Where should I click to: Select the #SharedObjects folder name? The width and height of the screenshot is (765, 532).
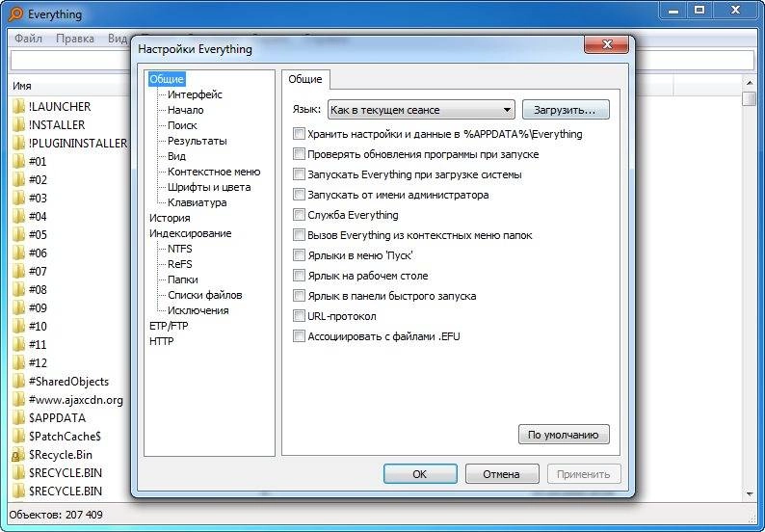point(68,382)
